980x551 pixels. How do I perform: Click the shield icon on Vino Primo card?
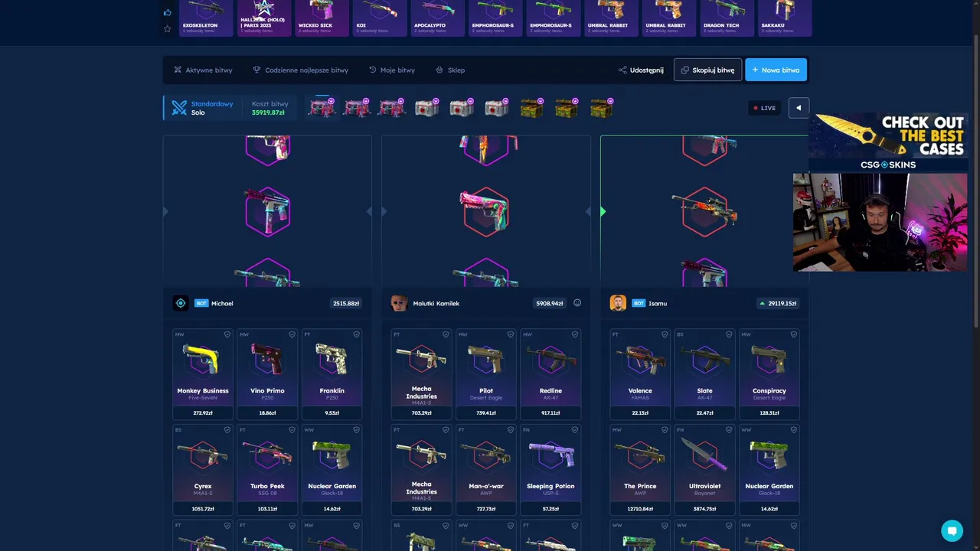click(x=292, y=334)
